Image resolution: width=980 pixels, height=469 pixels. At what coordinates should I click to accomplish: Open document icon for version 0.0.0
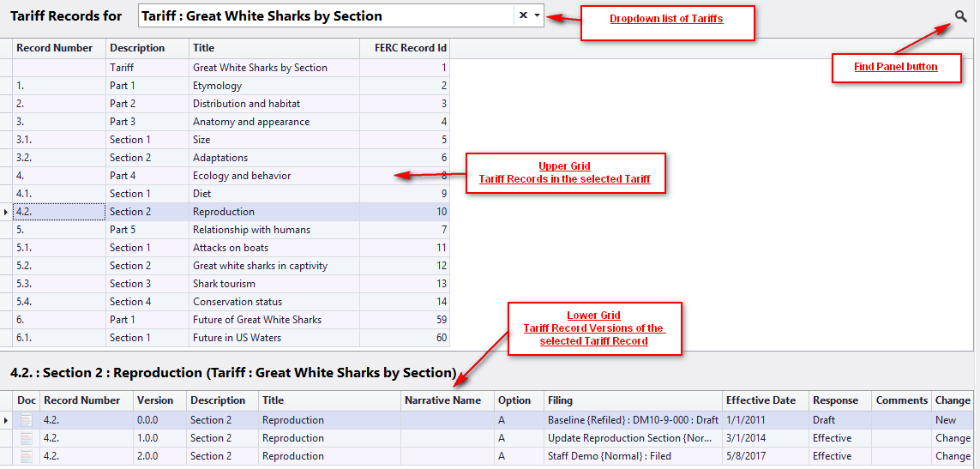pos(27,420)
